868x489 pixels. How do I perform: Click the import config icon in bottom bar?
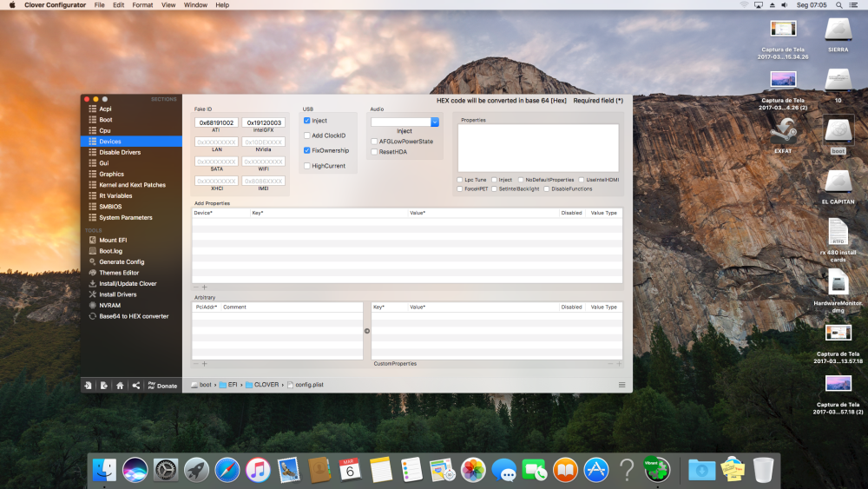click(88, 386)
